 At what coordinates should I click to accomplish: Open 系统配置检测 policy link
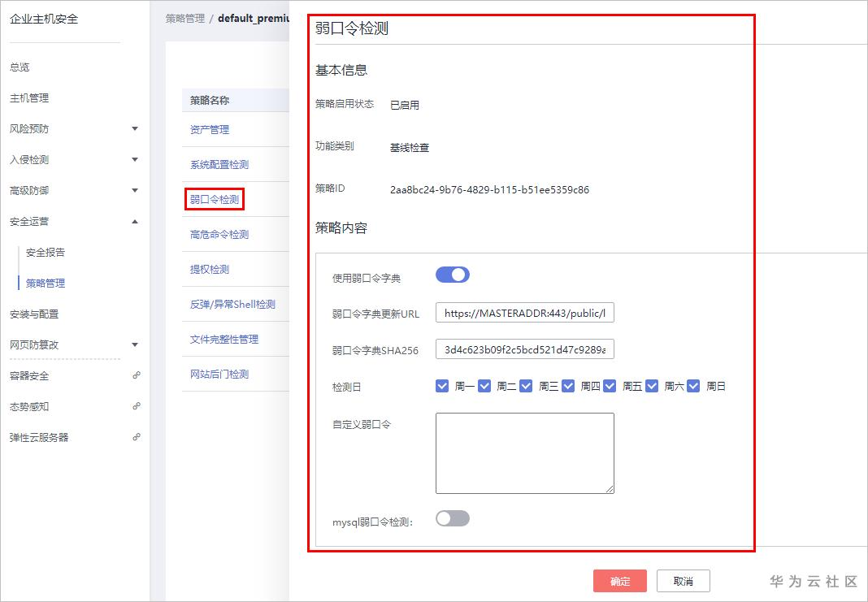(219, 164)
